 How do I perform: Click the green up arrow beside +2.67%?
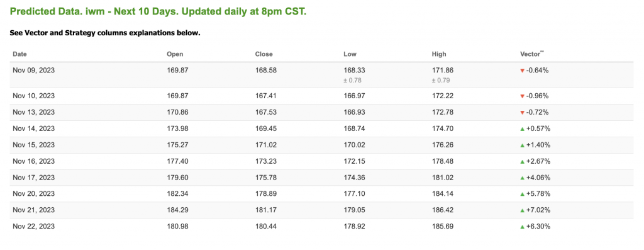pos(522,162)
